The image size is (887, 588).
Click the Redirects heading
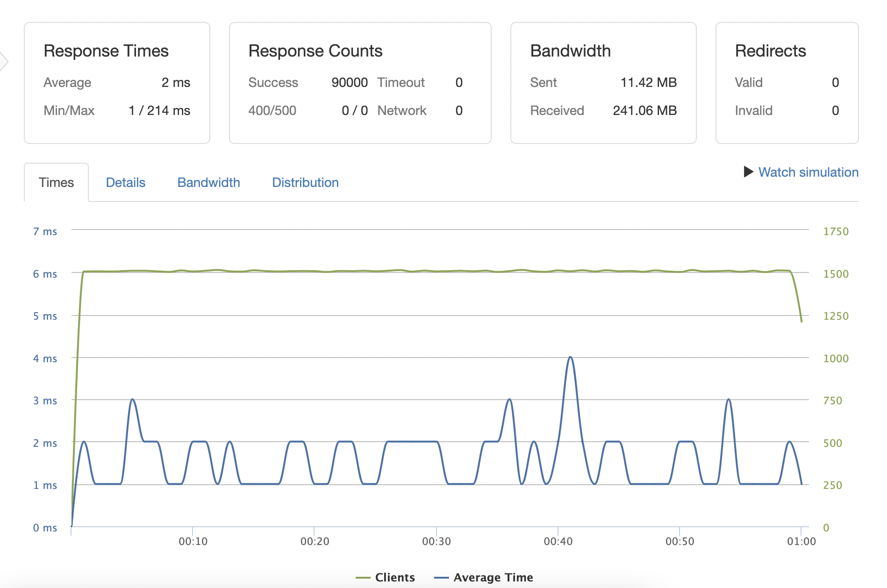click(x=770, y=50)
